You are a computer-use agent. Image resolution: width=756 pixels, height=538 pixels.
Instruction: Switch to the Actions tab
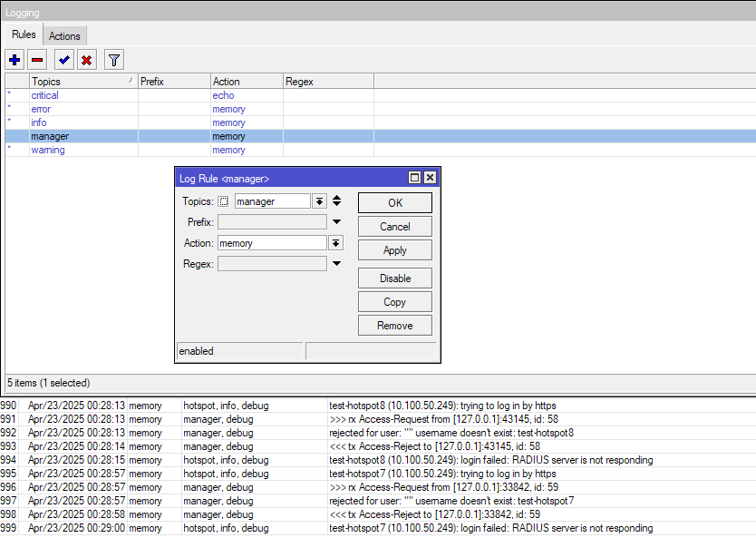64,36
